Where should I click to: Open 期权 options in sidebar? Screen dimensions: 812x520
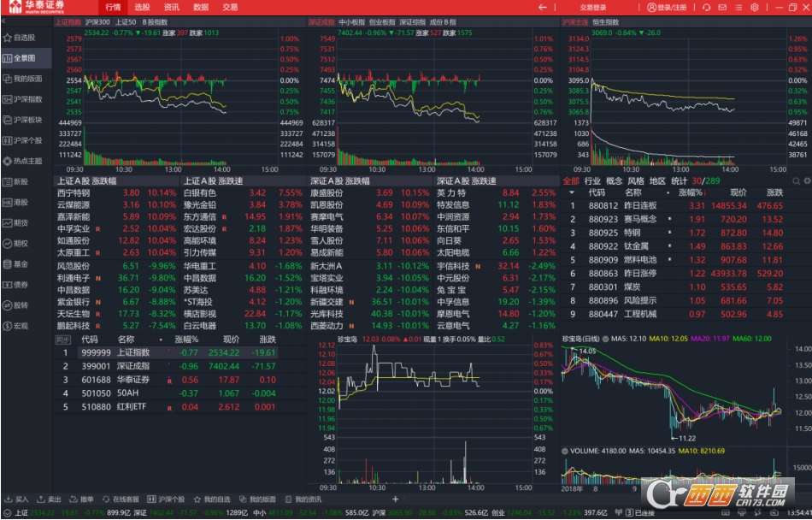click(16, 244)
